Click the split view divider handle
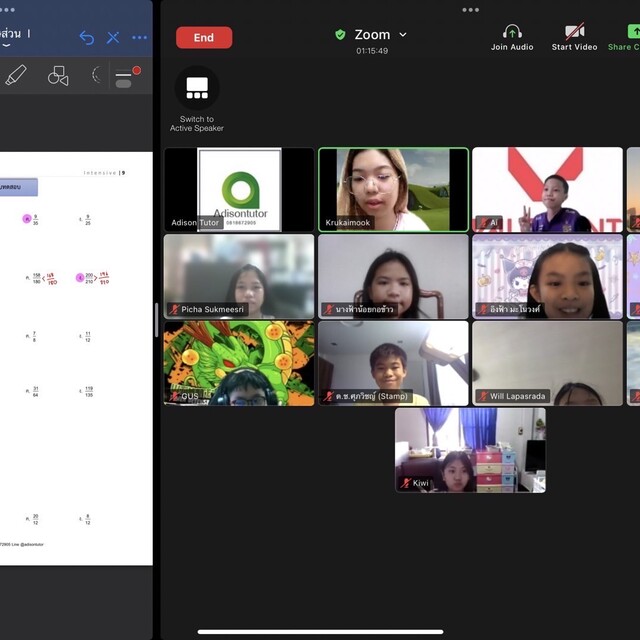The height and width of the screenshot is (640, 640). coord(156,320)
